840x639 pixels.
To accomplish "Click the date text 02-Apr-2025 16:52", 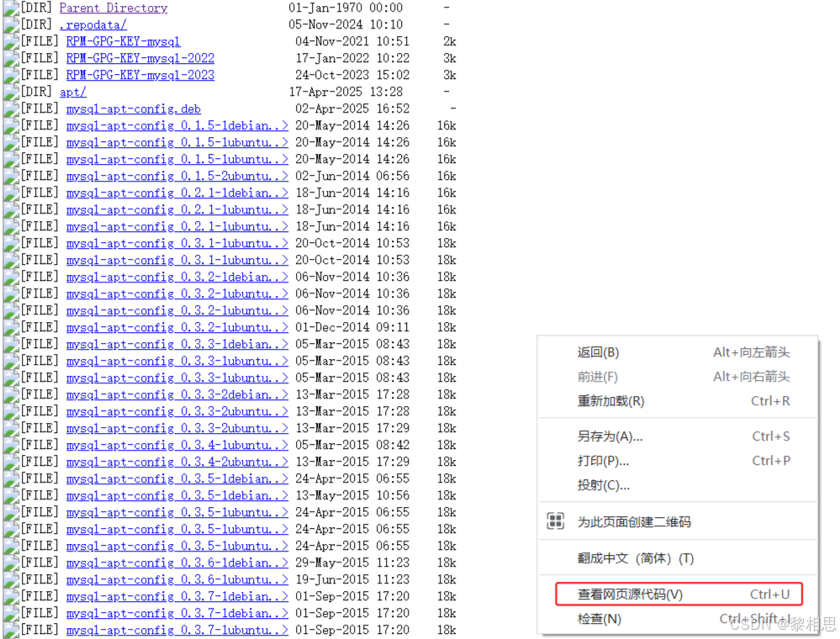I will point(352,108).
